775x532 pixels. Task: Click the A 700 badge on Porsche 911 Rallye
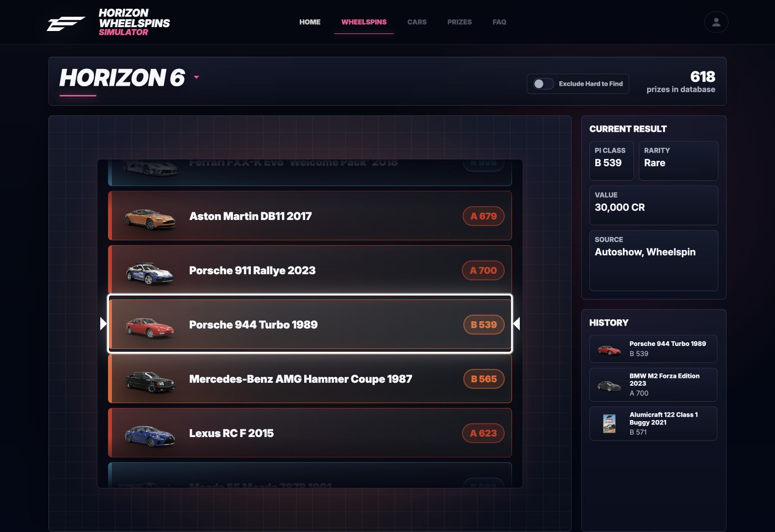483,270
